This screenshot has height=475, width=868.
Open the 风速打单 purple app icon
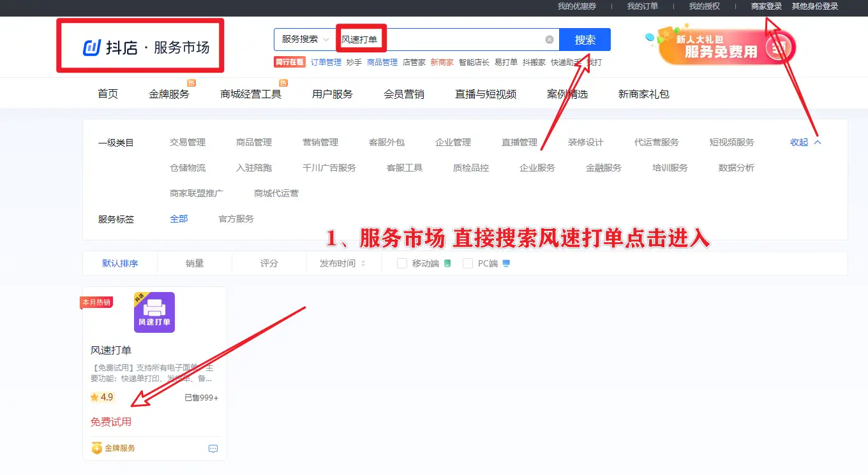(154, 312)
